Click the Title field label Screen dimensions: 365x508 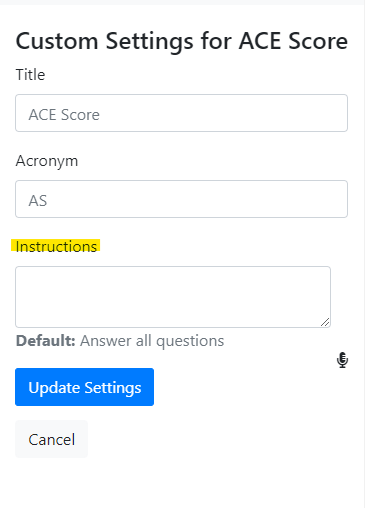pyautogui.click(x=30, y=75)
